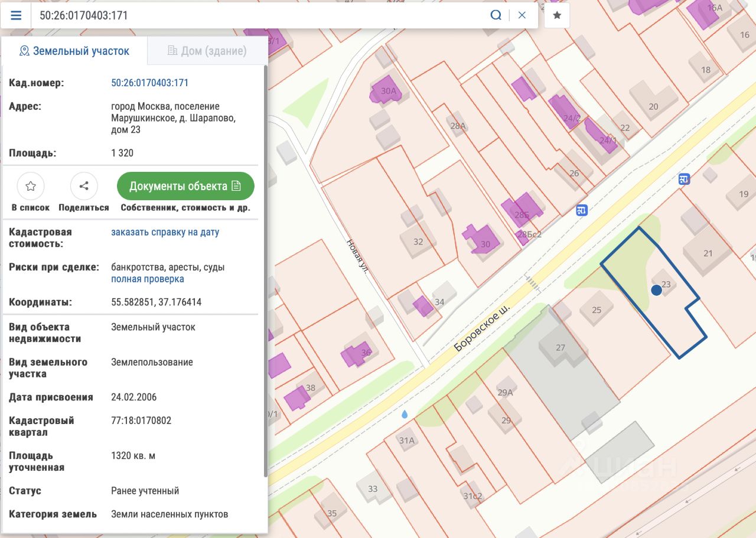
Task: Select building 27 on the map
Action: pyautogui.click(x=560, y=347)
